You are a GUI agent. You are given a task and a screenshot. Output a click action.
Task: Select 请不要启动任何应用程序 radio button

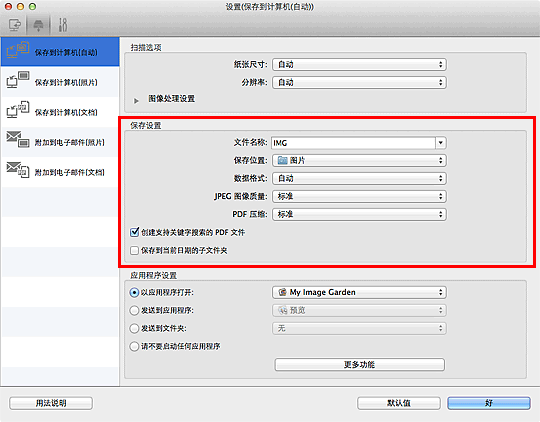134,346
